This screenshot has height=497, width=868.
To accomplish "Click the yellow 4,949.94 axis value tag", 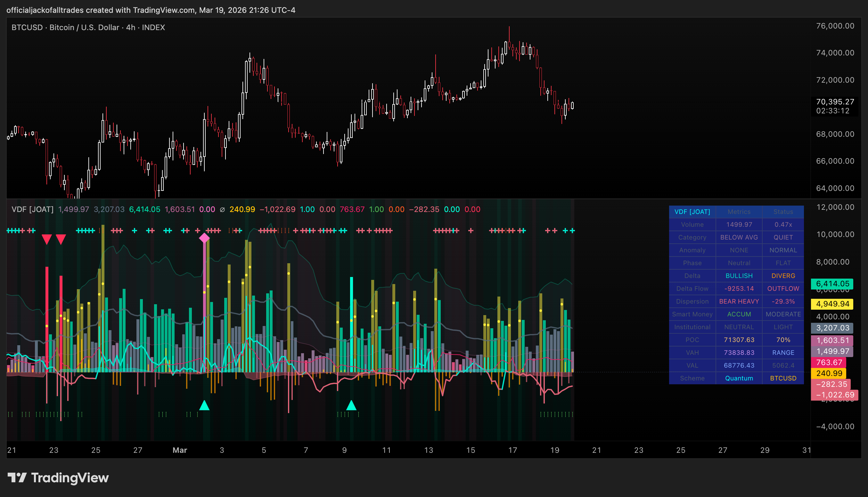I will click(x=832, y=304).
